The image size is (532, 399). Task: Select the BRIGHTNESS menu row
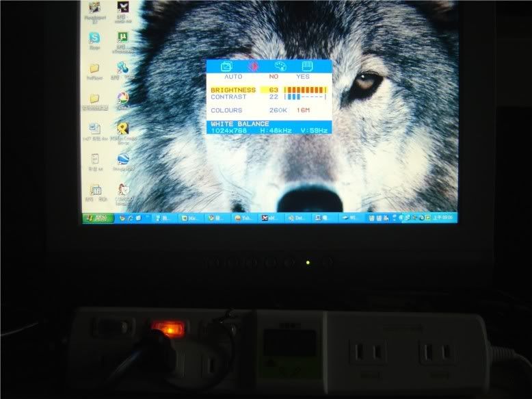233,90
